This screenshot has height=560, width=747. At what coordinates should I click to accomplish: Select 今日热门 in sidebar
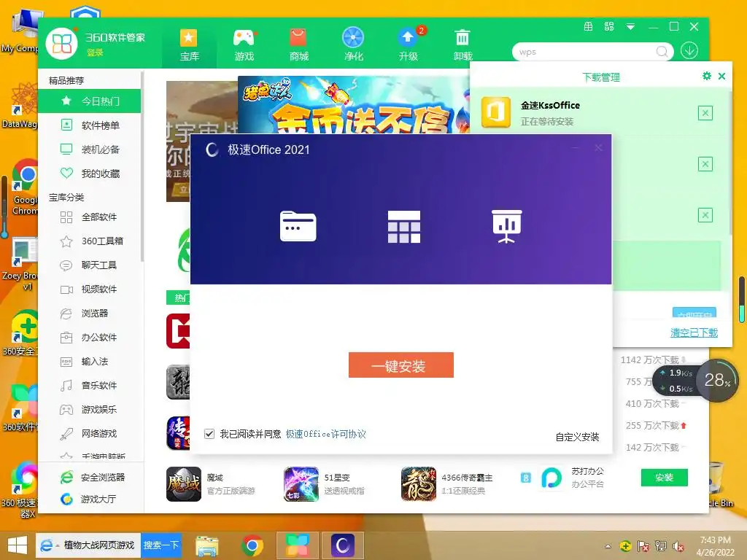click(90, 101)
